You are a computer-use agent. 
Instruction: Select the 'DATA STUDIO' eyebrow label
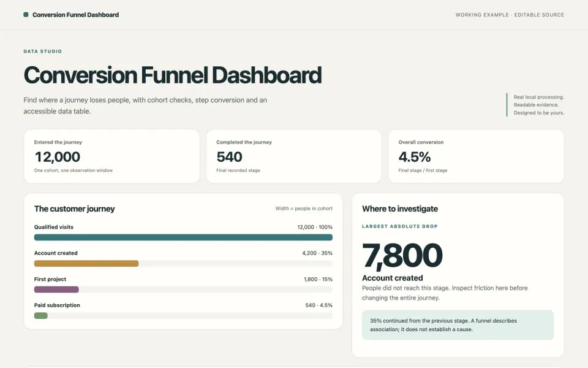[x=42, y=51]
